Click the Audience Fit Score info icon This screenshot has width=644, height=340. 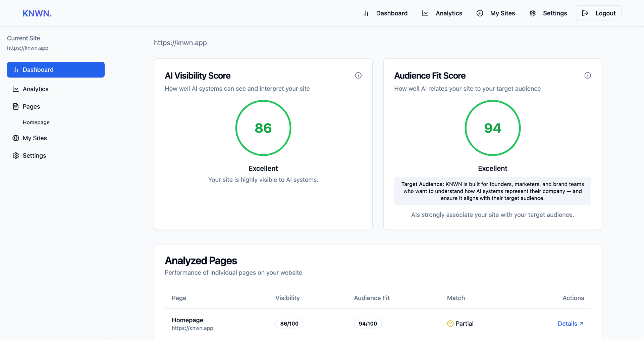coord(588,76)
